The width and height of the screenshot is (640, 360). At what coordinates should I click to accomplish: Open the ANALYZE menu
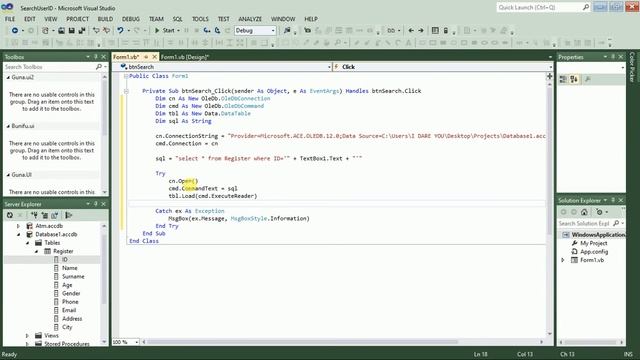pos(250,19)
